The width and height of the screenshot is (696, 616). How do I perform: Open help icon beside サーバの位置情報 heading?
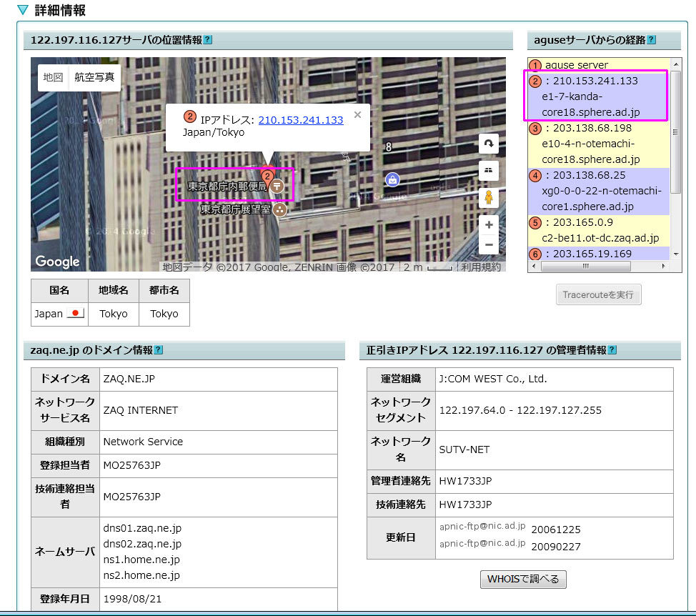coord(208,40)
